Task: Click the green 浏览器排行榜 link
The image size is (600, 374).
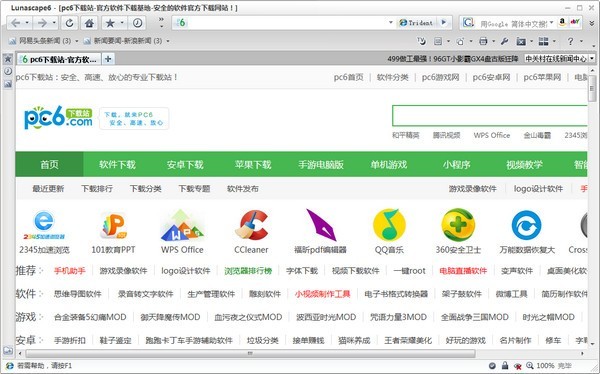Action: [x=248, y=271]
